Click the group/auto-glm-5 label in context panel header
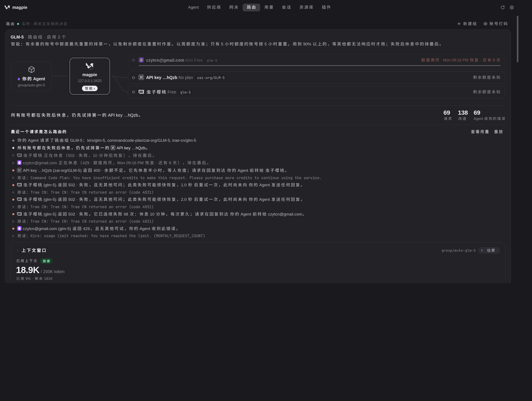The width and height of the screenshot is (532, 401). coord(458,250)
